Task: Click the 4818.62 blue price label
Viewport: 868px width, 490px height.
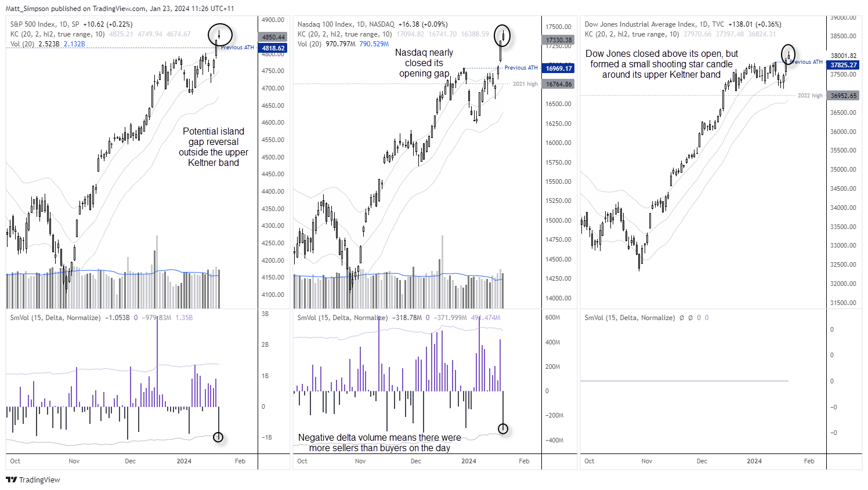Action: [x=273, y=48]
